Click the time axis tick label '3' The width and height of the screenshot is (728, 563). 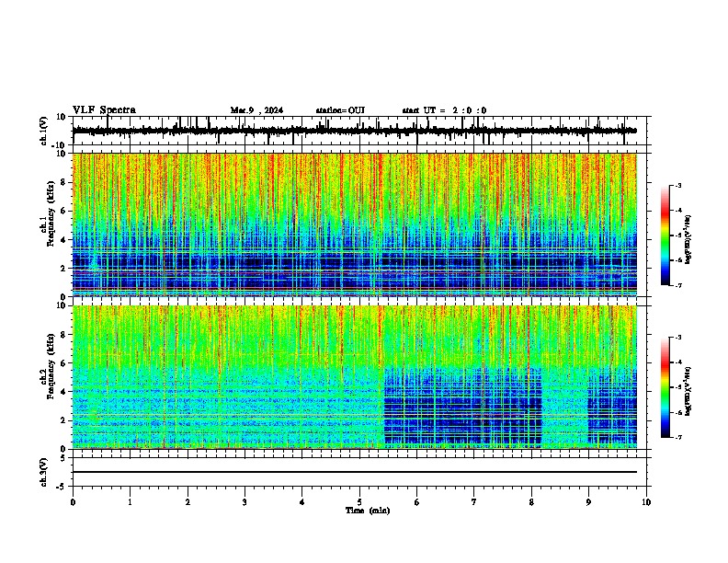[245, 502]
